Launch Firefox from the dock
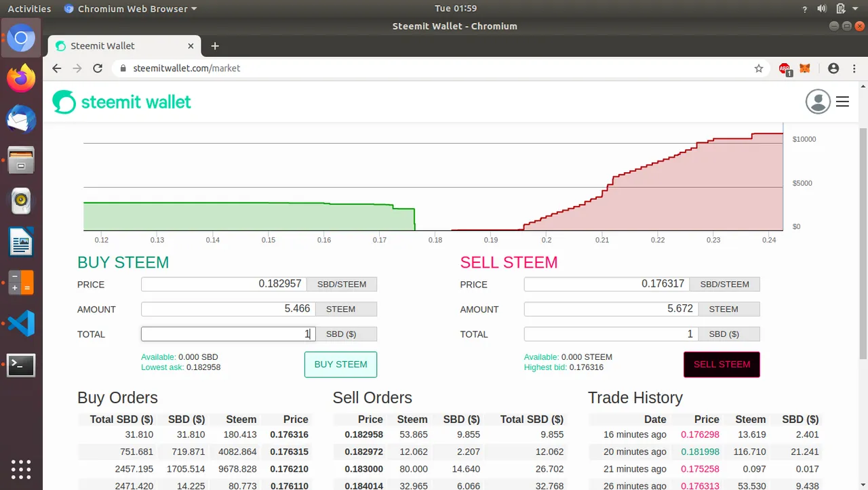The image size is (868, 490). point(21,79)
